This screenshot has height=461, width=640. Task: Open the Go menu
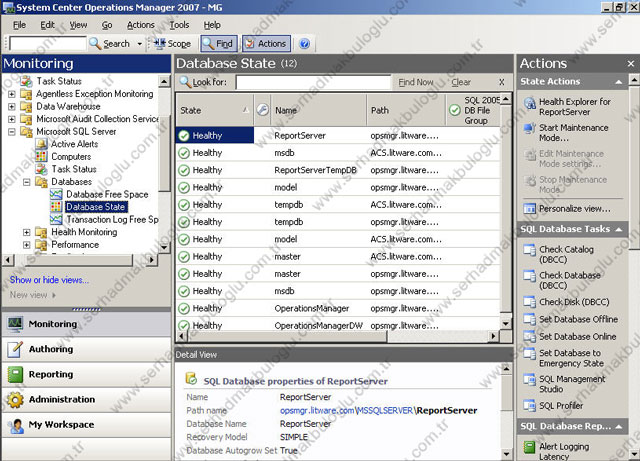click(106, 24)
